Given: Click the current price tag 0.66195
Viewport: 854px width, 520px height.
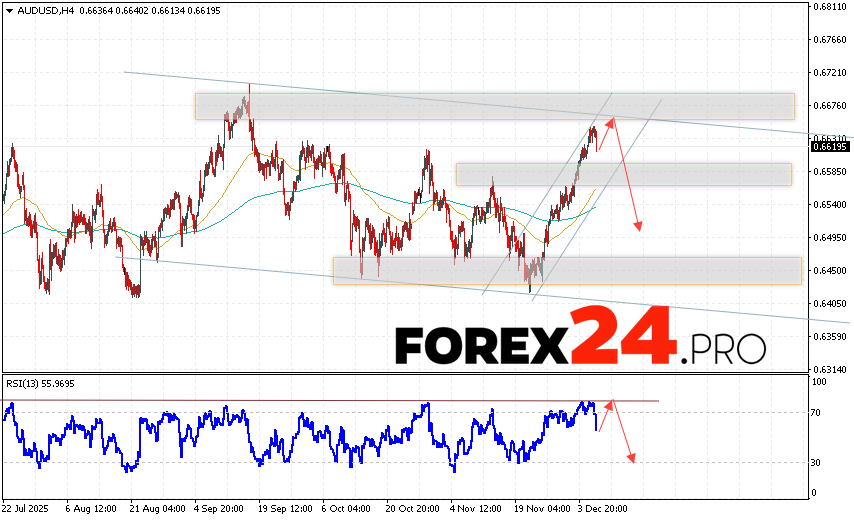Looking at the screenshot, I should click(x=829, y=146).
